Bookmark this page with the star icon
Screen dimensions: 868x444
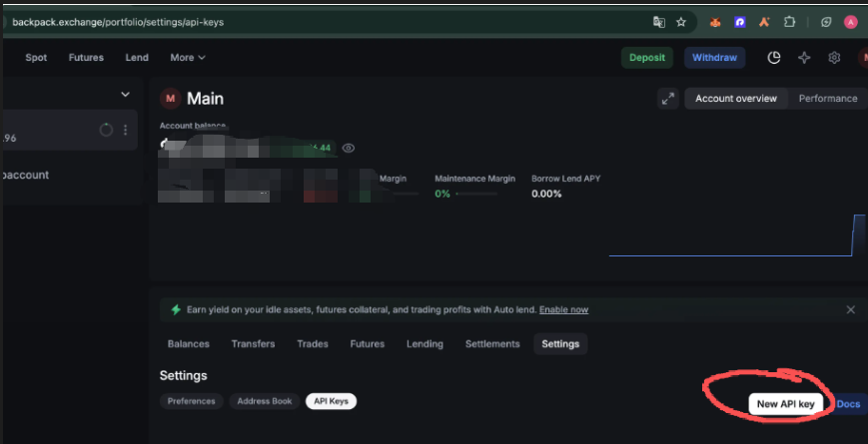pyautogui.click(x=681, y=21)
